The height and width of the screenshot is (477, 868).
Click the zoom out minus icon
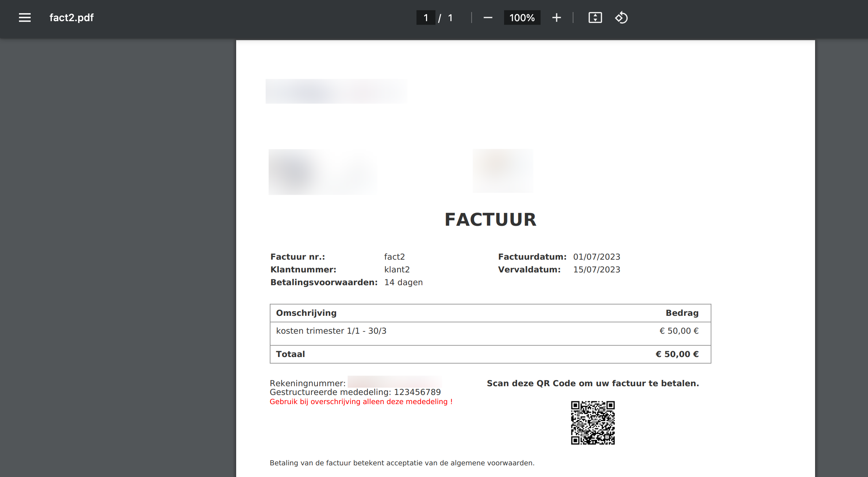point(488,18)
